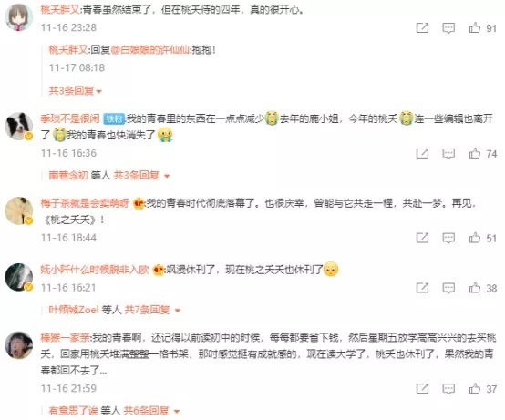Open 南巷念初 username link
The height and width of the screenshot is (420, 505).
click(x=68, y=176)
